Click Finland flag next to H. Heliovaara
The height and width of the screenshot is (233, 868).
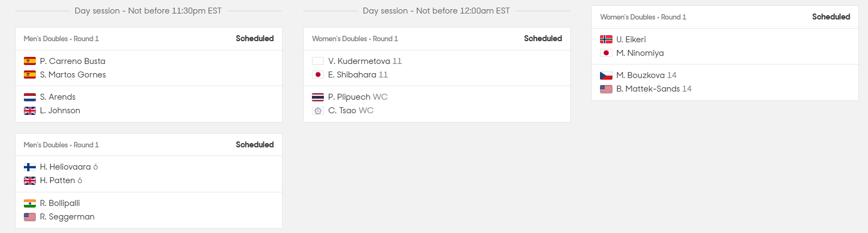(x=30, y=167)
